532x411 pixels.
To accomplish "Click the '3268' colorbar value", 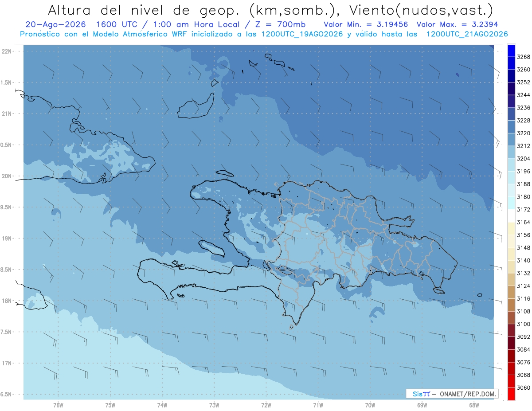I will (x=524, y=57).
